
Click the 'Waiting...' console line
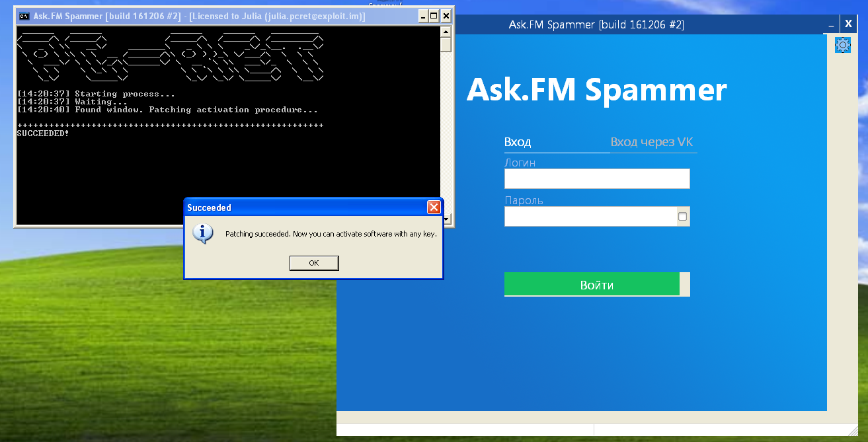tap(73, 102)
